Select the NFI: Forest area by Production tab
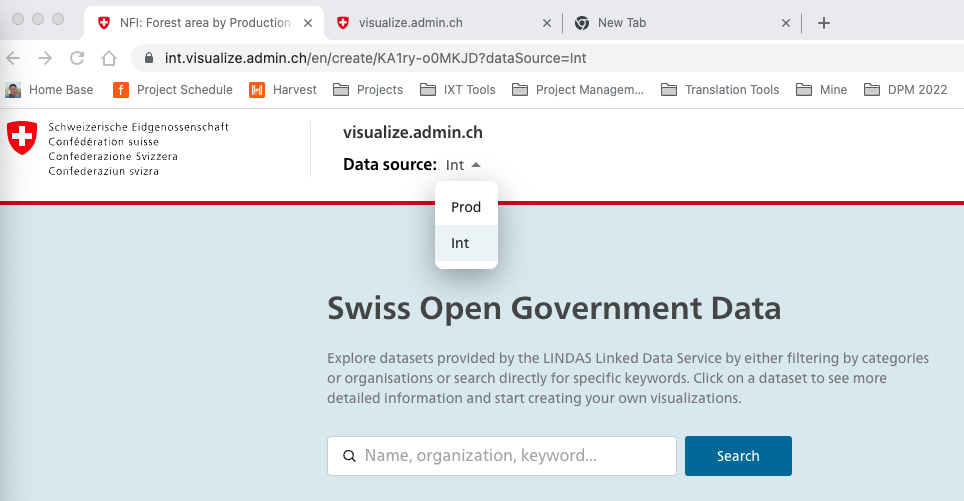Viewport: 964px width, 501px height. tap(204, 23)
